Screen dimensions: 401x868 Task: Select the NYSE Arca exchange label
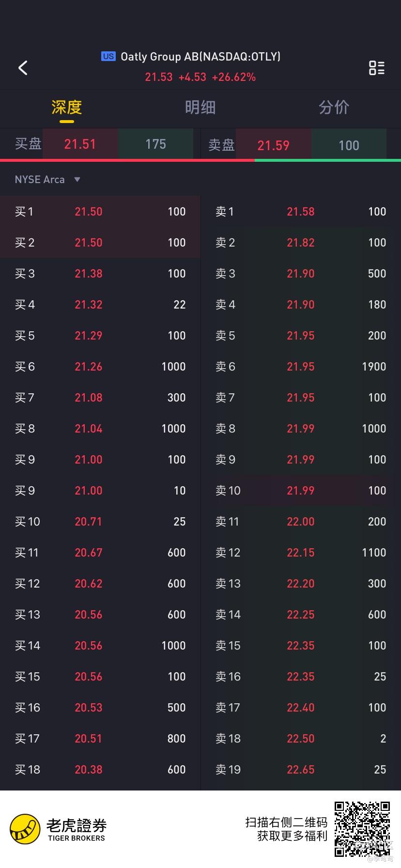coord(40,180)
